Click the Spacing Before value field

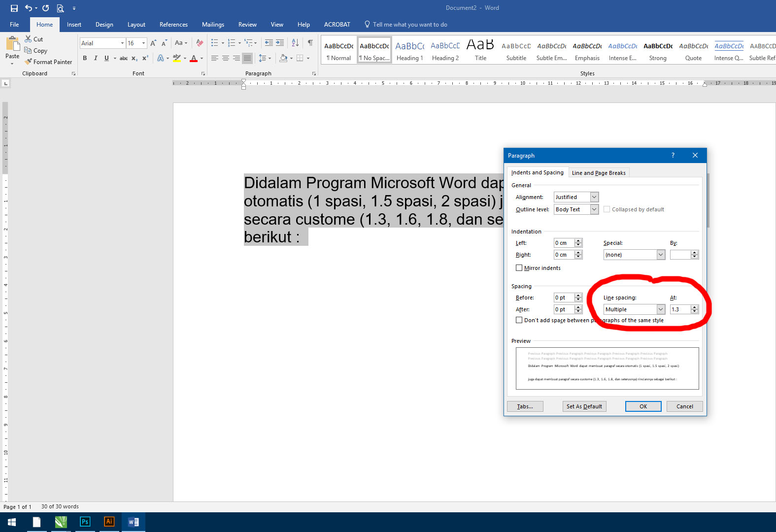tap(564, 298)
